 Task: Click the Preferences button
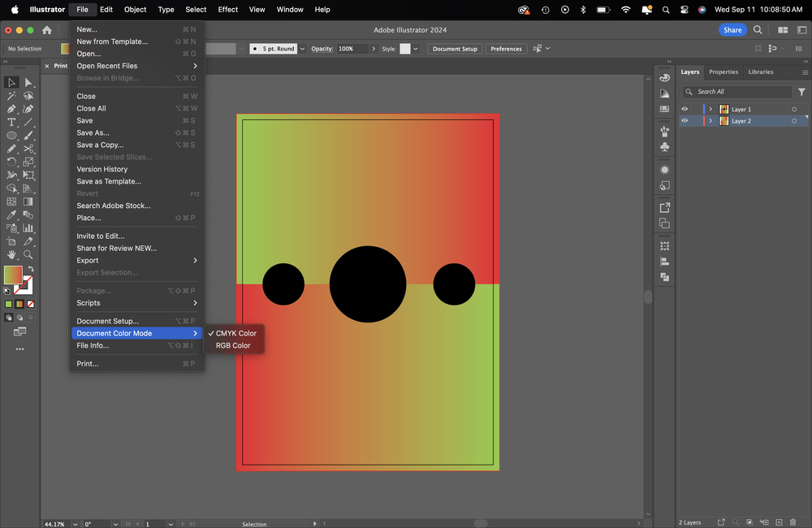pyautogui.click(x=506, y=49)
